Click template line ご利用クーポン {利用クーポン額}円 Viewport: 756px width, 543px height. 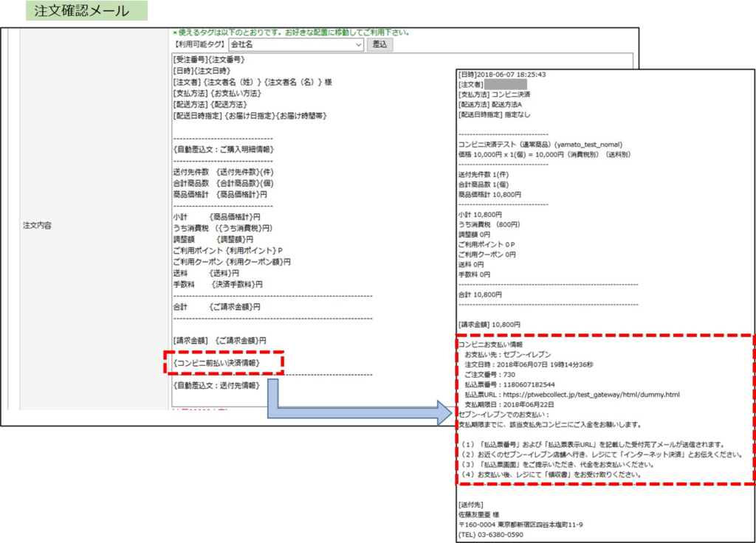point(232,262)
